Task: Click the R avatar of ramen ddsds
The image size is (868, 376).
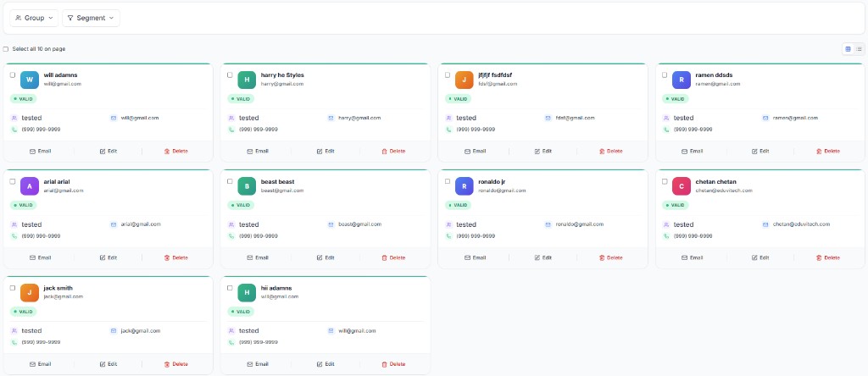Action: pyautogui.click(x=682, y=80)
